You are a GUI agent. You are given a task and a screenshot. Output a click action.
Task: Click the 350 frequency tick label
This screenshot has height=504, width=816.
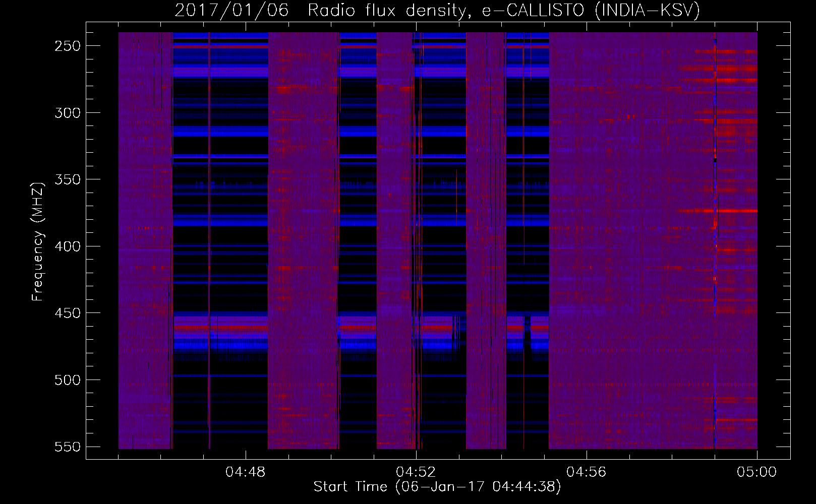point(68,180)
